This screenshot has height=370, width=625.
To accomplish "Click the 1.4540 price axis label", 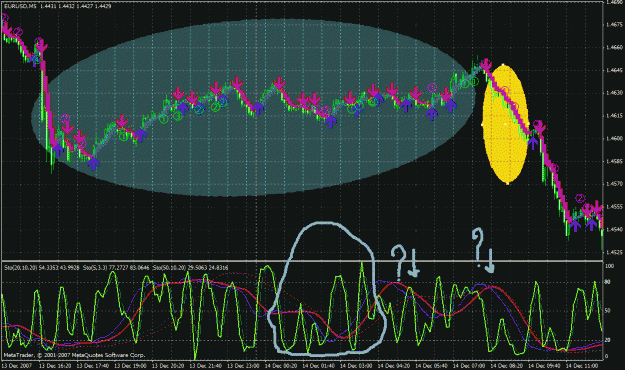I will point(614,230).
